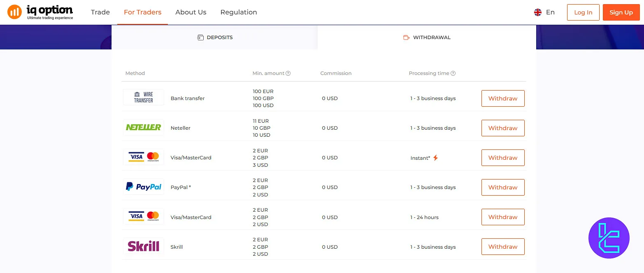This screenshot has height=273, width=644.
Task: Open the For Traders menu
Action: (142, 12)
